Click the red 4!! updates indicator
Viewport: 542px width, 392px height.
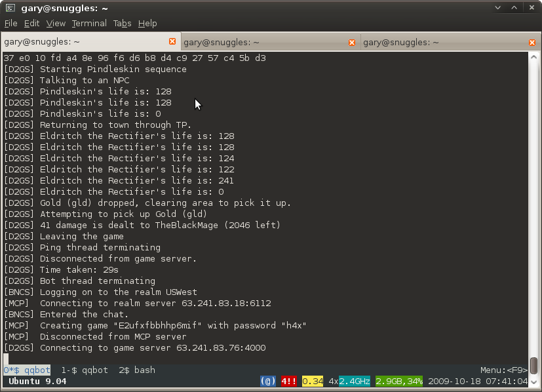pos(289,381)
